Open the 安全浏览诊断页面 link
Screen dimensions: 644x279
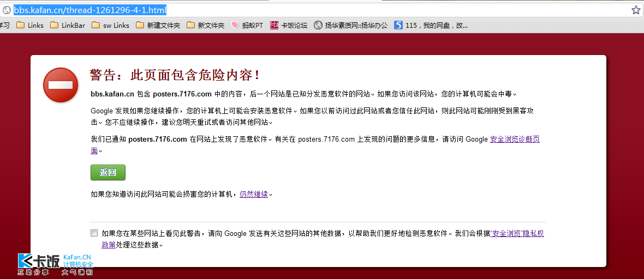click(x=515, y=139)
